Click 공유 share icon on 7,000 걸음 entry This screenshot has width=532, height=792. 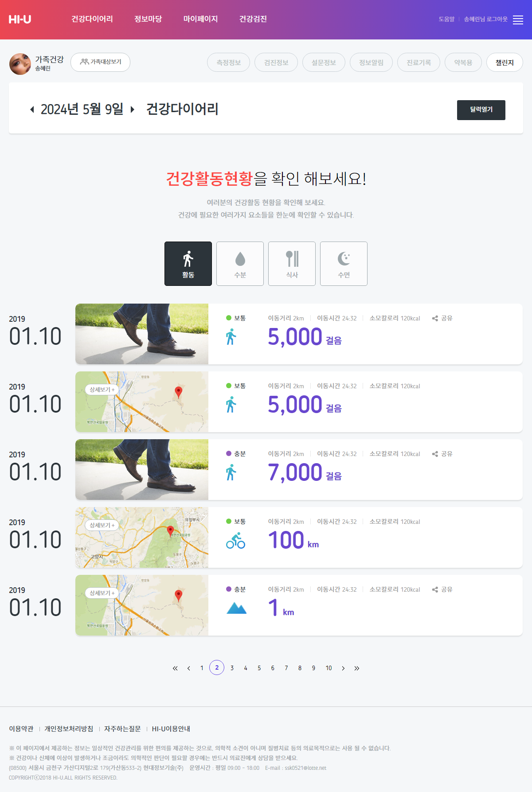click(x=442, y=454)
